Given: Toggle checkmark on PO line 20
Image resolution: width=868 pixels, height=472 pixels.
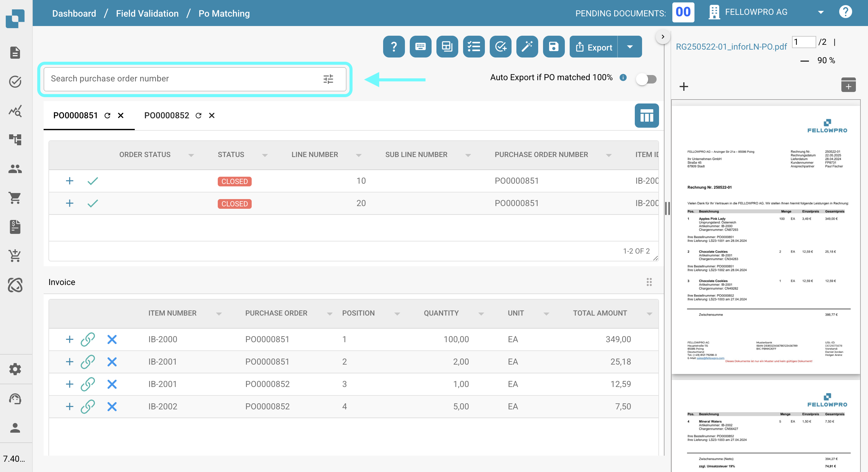Looking at the screenshot, I should pyautogui.click(x=93, y=203).
